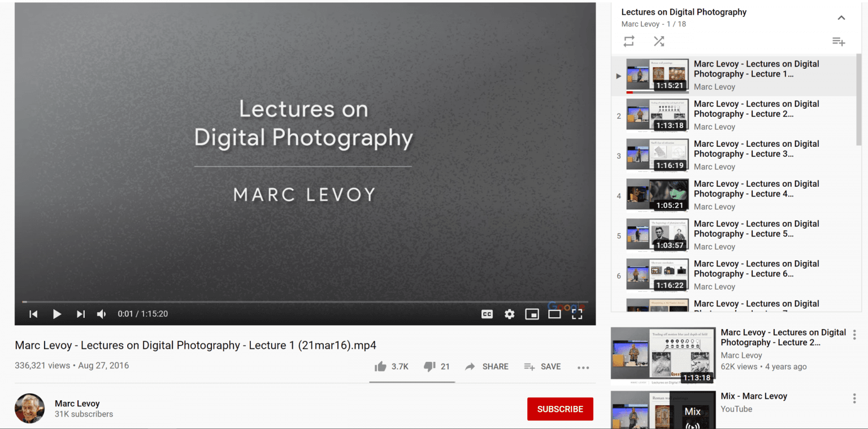Select Lecture 6 in the playlist
The image size is (868, 429).
(x=734, y=276)
